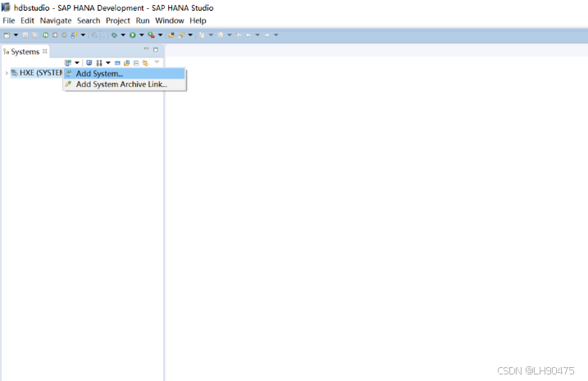Open the New wizard dropdown arrow

[x=16, y=35]
